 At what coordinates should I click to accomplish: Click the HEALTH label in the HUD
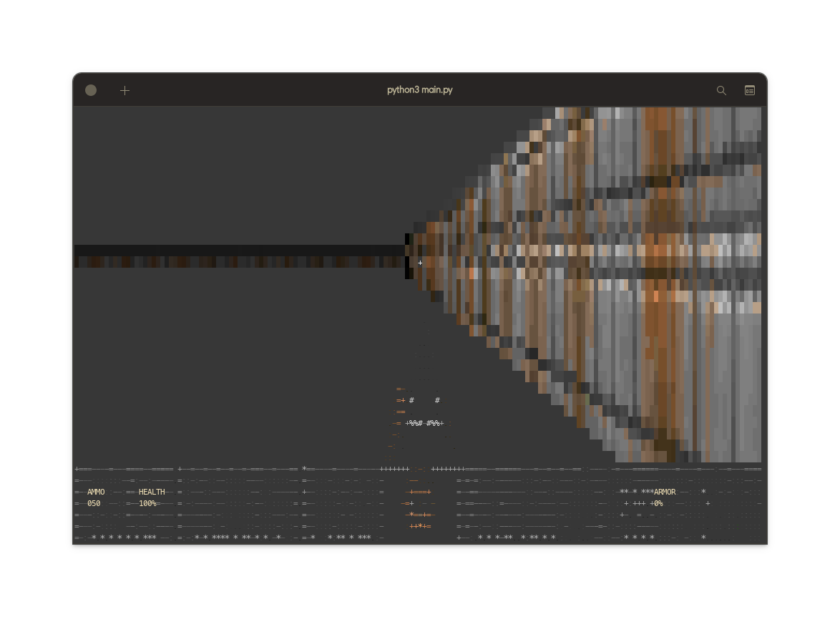click(x=152, y=492)
